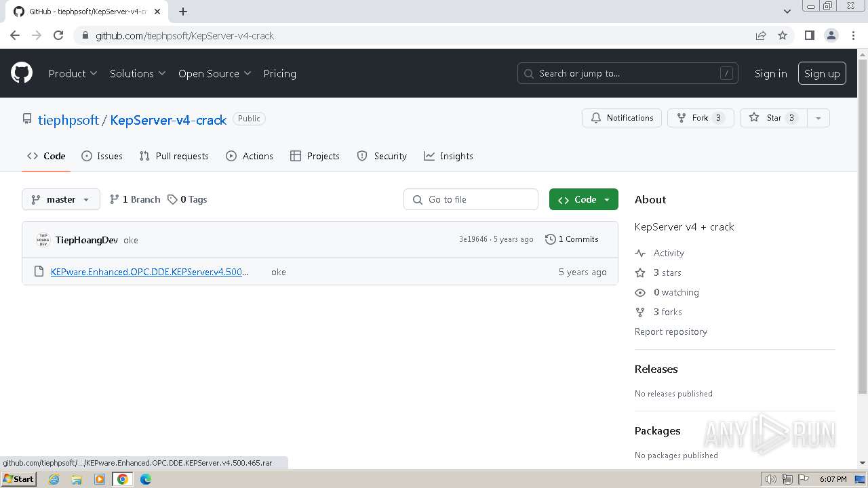Open the TiepHoangDev author link
Screen dimensions: 868x488
(x=87, y=240)
